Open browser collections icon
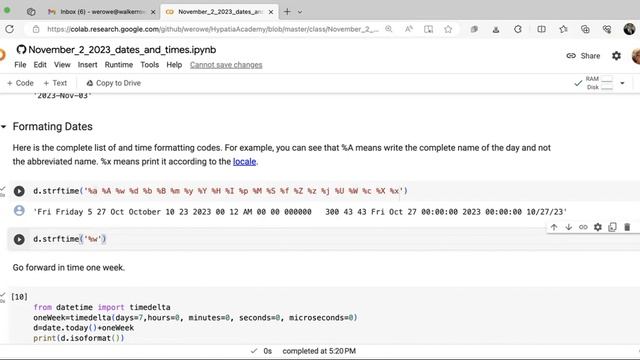 click(x=585, y=29)
